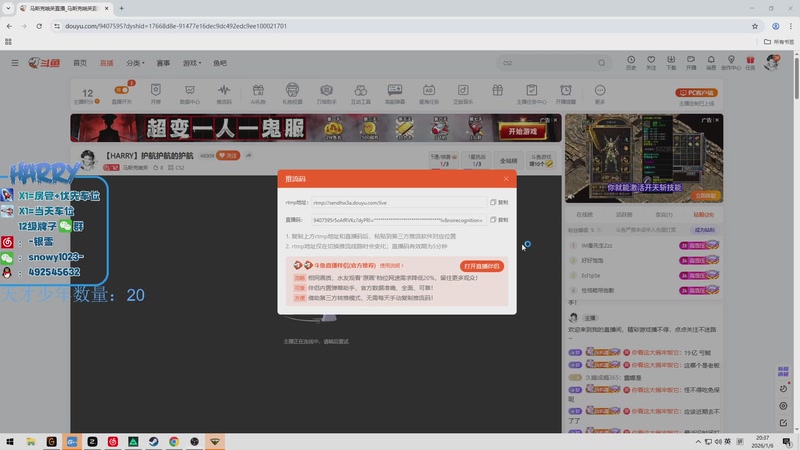The width and height of the screenshot is (800, 450).
Task: Click the share arrow beside 关注
Action: 248,156
